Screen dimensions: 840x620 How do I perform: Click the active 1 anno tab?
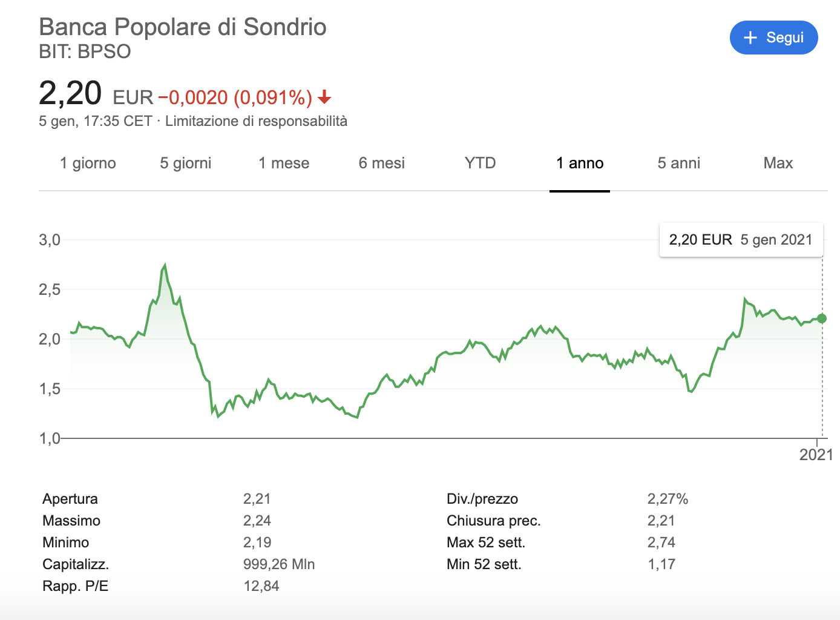point(580,163)
